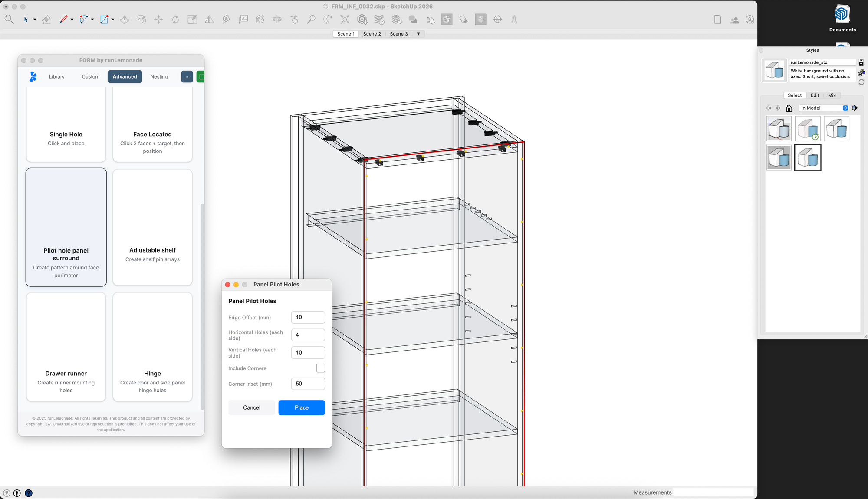The height and width of the screenshot is (499, 868).
Task: Click the Styles home icon
Action: (x=789, y=108)
